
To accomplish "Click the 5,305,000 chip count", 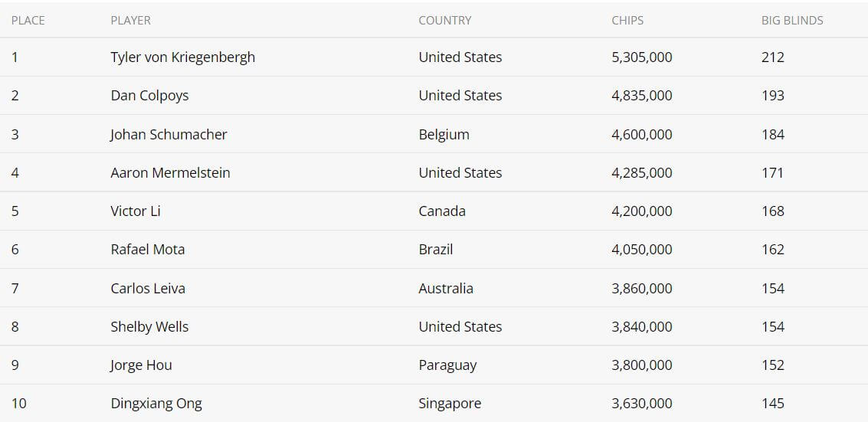I will click(x=642, y=57).
